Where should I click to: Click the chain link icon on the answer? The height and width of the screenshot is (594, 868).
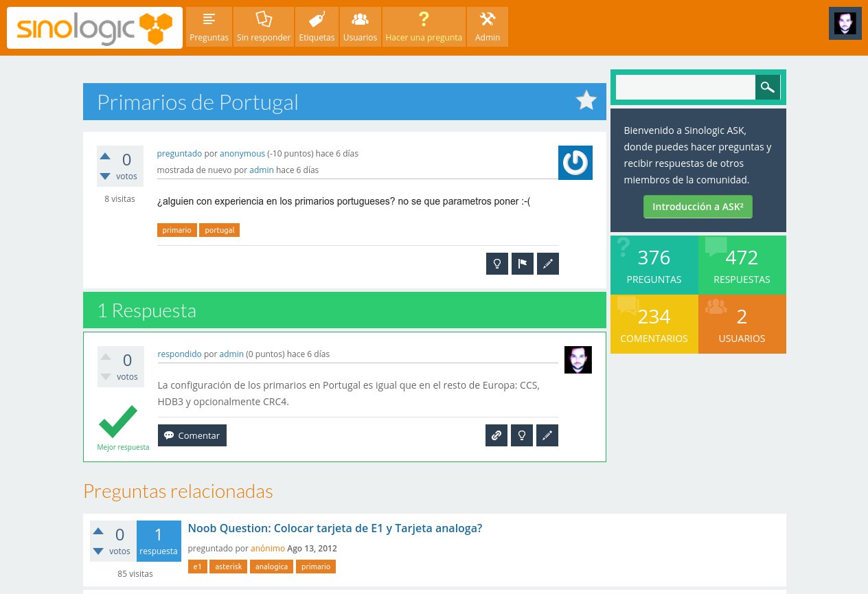[x=496, y=435]
